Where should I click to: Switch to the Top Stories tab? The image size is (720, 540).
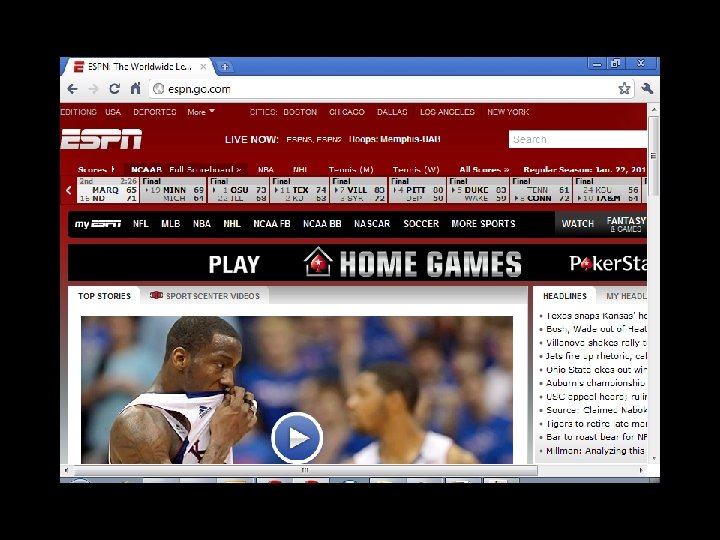point(104,296)
